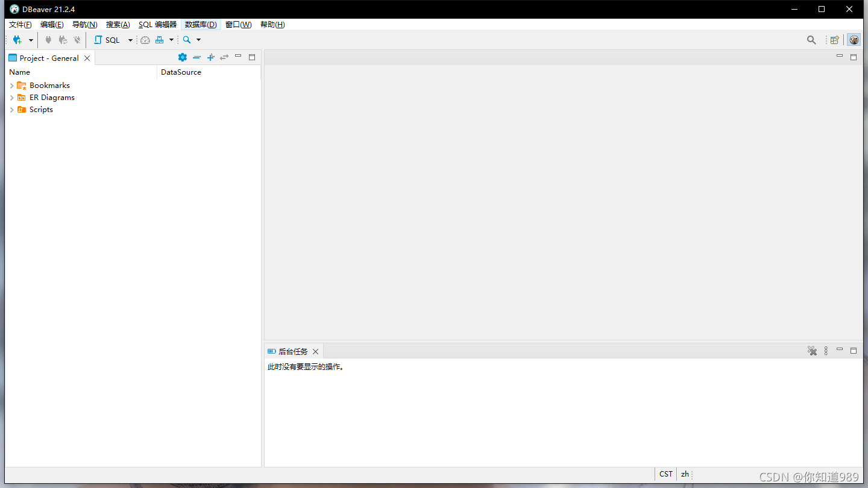Minimize the Project - General panel
The height and width of the screenshot is (488, 868).
(238, 56)
